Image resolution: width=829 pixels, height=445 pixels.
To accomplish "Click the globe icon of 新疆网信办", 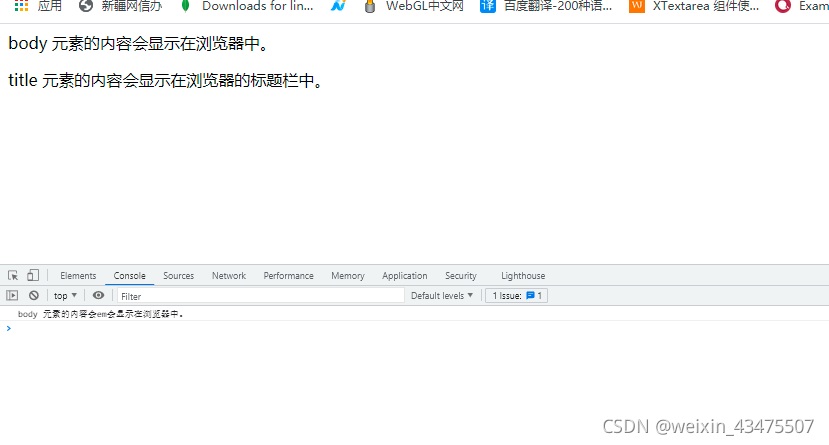I will point(86,6).
